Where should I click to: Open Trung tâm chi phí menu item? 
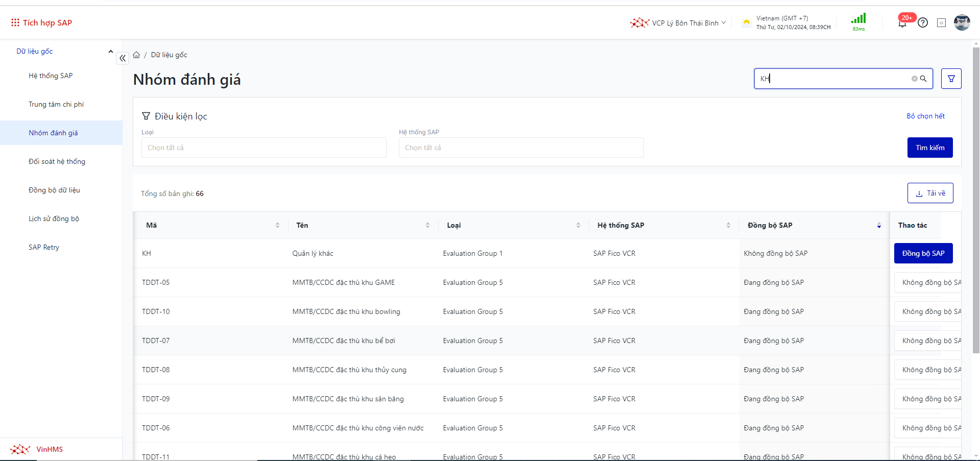tap(56, 104)
